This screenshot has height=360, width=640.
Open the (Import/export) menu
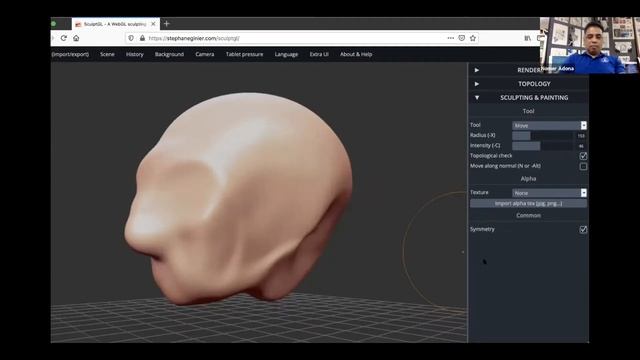(70, 54)
